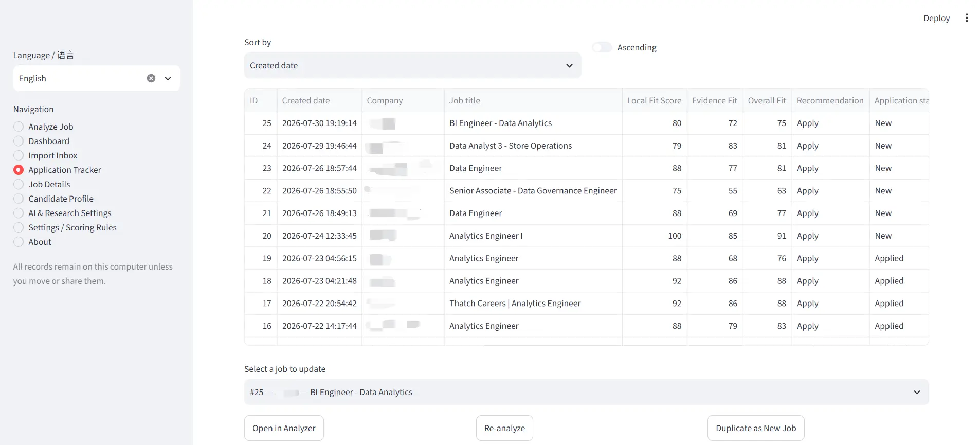
Task: Click the Local Fit Score column header
Action: (655, 101)
